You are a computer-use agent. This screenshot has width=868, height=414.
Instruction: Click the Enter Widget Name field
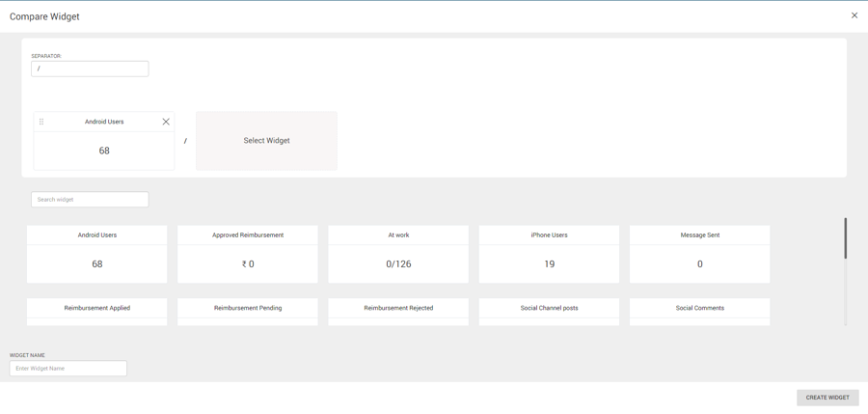coord(68,369)
